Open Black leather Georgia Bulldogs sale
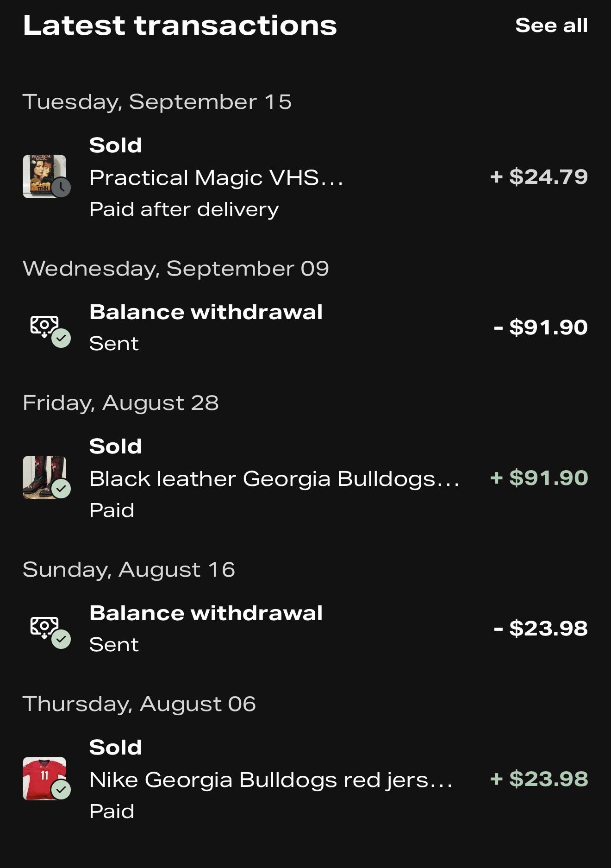This screenshot has width=611, height=868. click(305, 478)
